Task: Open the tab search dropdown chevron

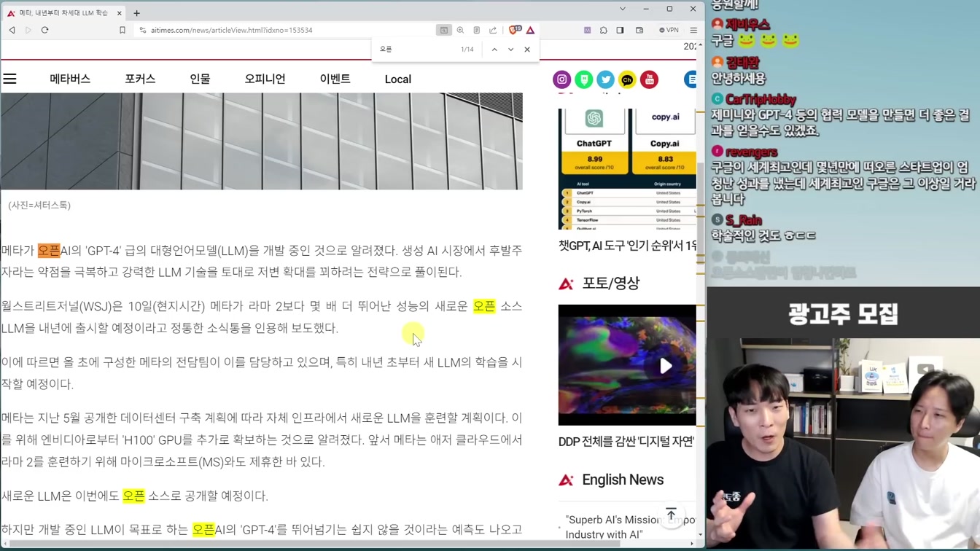Action: tap(622, 9)
